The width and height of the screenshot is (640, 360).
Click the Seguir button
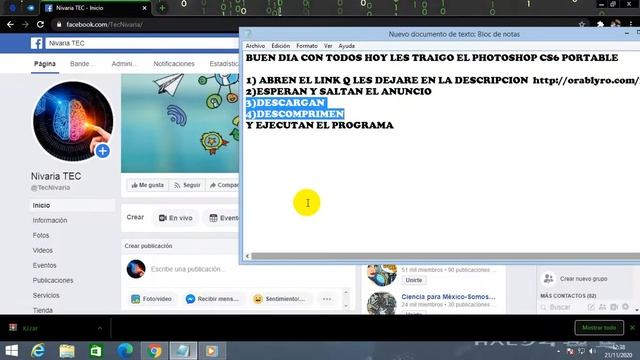pyautogui.click(x=187, y=185)
